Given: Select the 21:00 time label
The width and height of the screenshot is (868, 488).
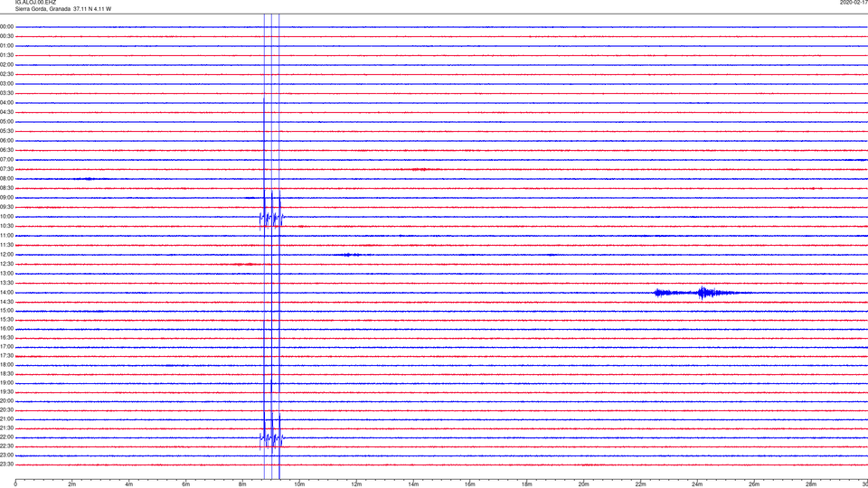Looking at the screenshot, I should click(x=6, y=419).
